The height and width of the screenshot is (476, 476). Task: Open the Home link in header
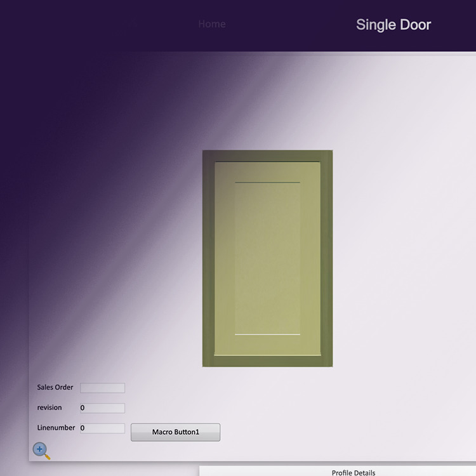coord(212,24)
